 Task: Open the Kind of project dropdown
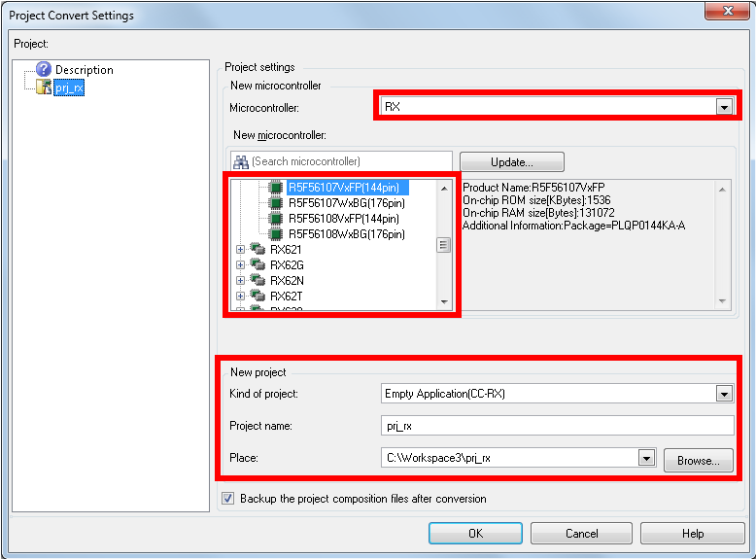click(723, 394)
